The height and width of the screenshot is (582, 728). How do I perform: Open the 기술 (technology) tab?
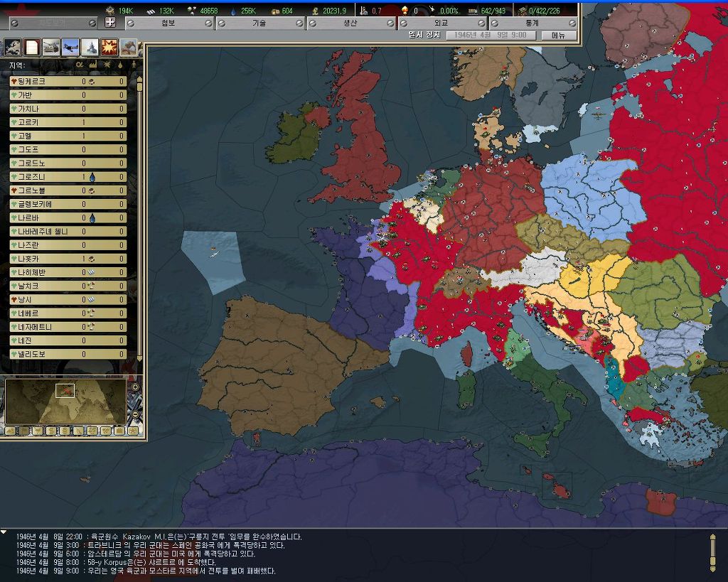[x=260, y=23]
